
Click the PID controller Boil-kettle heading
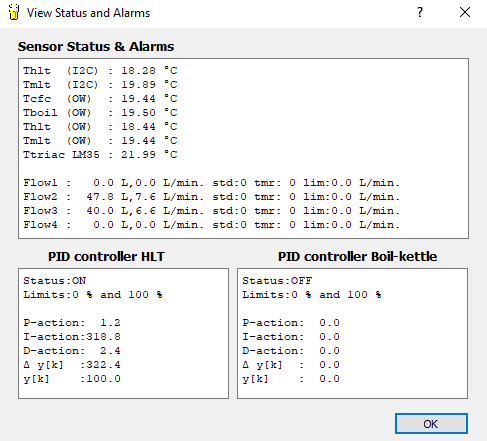pos(357,256)
